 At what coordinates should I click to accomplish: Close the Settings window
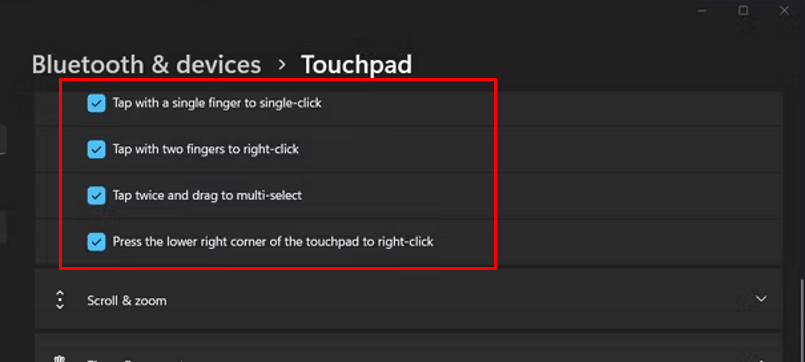(x=784, y=10)
